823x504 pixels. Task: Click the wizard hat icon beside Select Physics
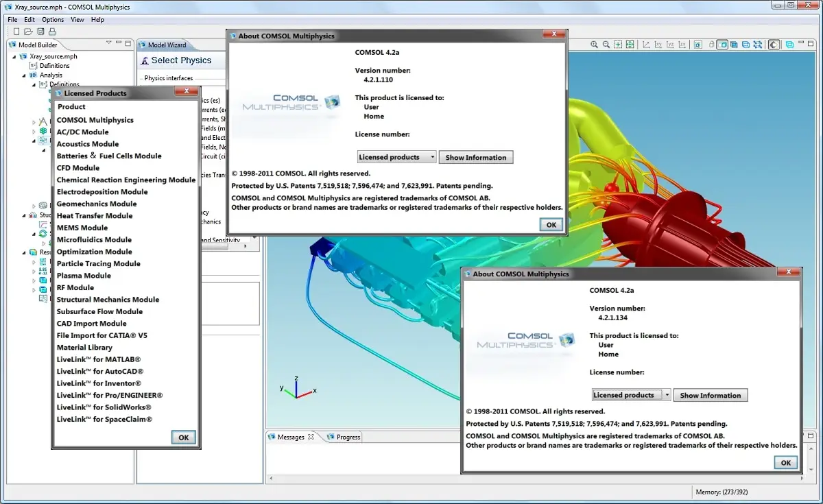tap(144, 60)
